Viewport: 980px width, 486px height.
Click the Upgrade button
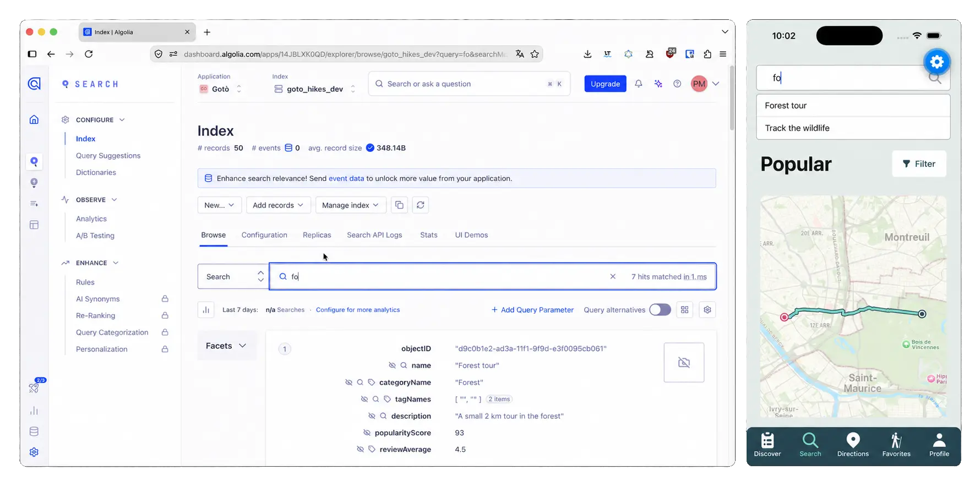605,84
